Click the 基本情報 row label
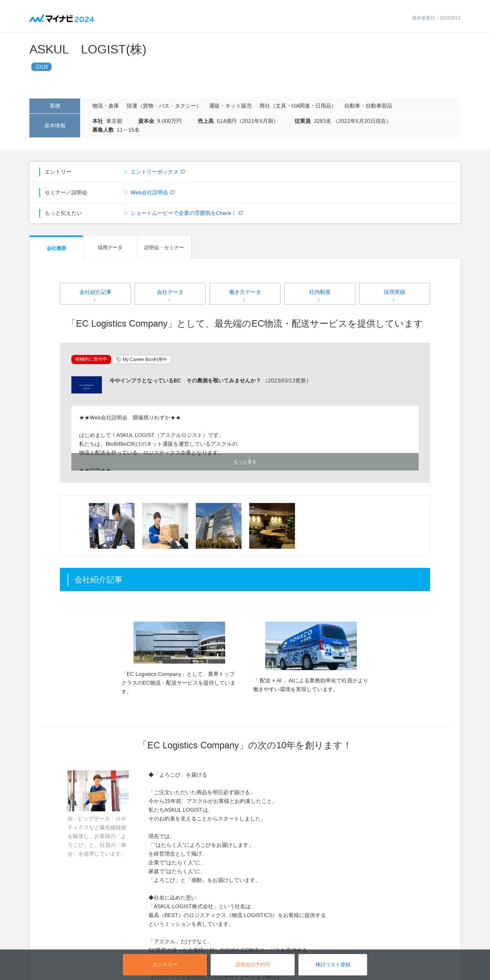The height and width of the screenshot is (980, 490). click(x=55, y=126)
